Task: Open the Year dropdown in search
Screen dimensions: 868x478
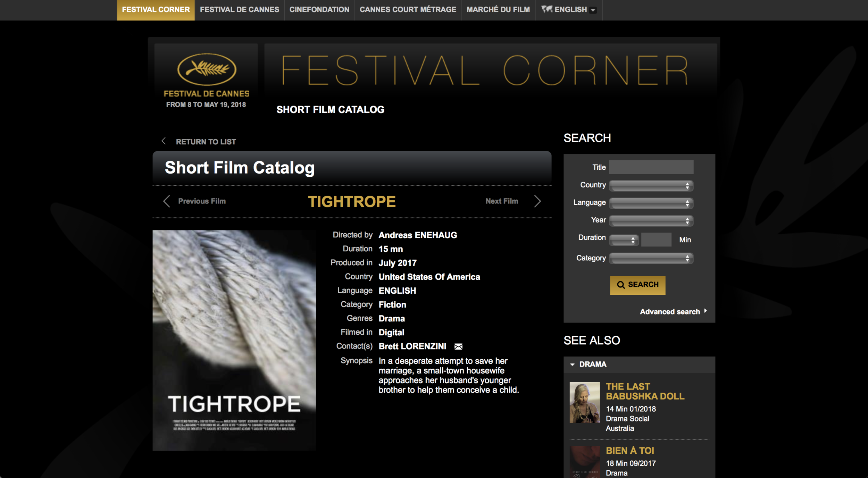Action: click(x=651, y=221)
